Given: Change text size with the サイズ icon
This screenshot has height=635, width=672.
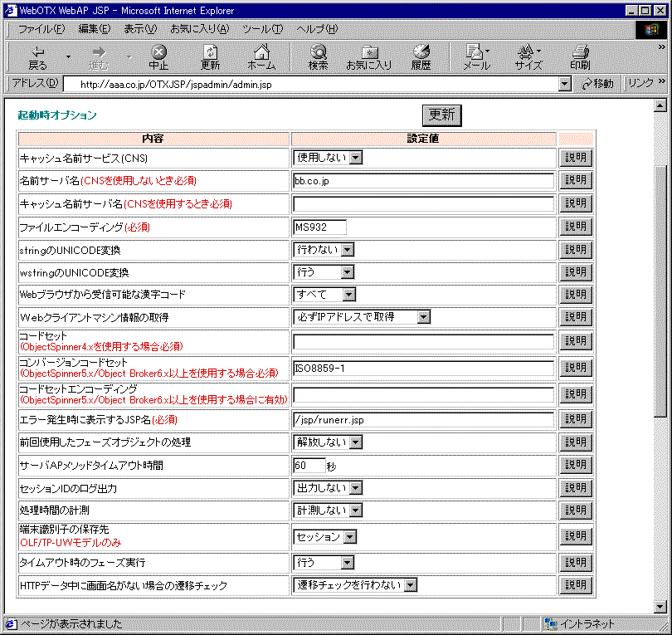Looking at the screenshot, I should (x=528, y=54).
